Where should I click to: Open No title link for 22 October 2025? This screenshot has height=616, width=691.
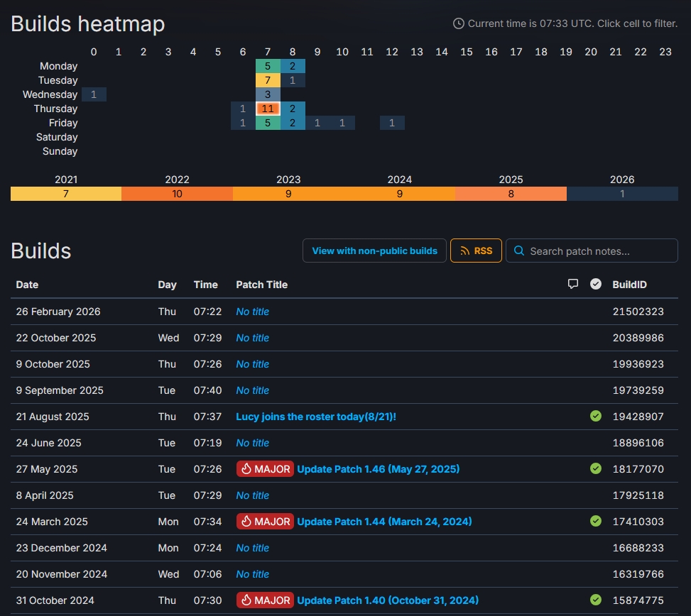click(x=253, y=338)
